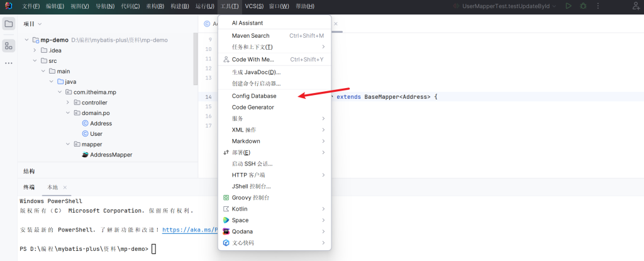The width and height of the screenshot is (644, 261).
Task: Open the User class in project tree
Action: pos(96,134)
